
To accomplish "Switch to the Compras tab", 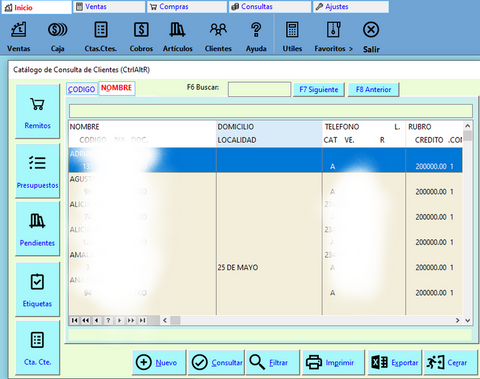I will point(187,7).
